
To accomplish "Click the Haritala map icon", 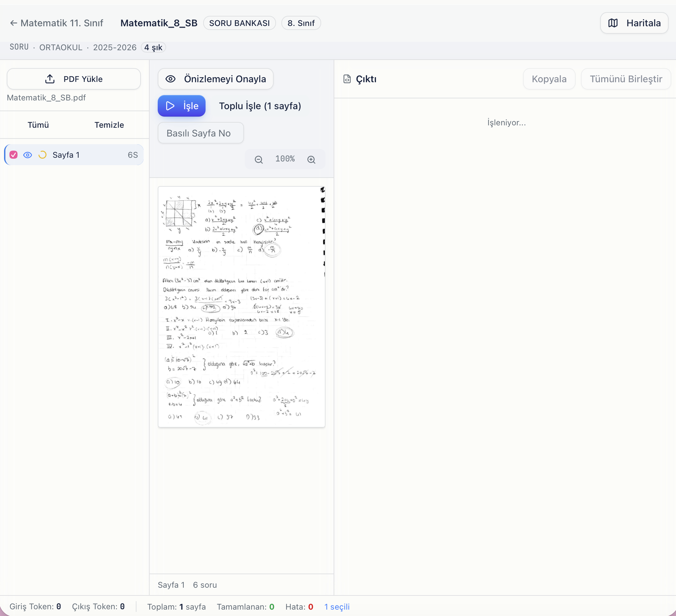I will pyautogui.click(x=613, y=23).
